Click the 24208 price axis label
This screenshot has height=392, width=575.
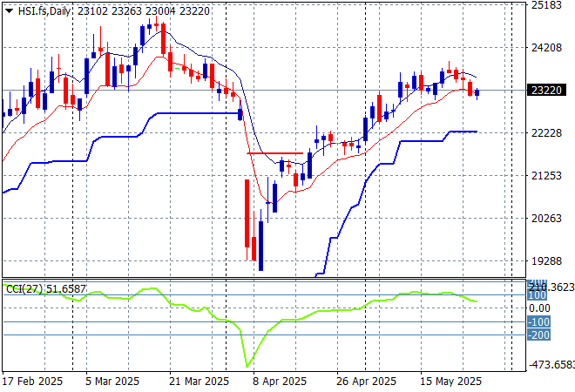click(x=546, y=48)
